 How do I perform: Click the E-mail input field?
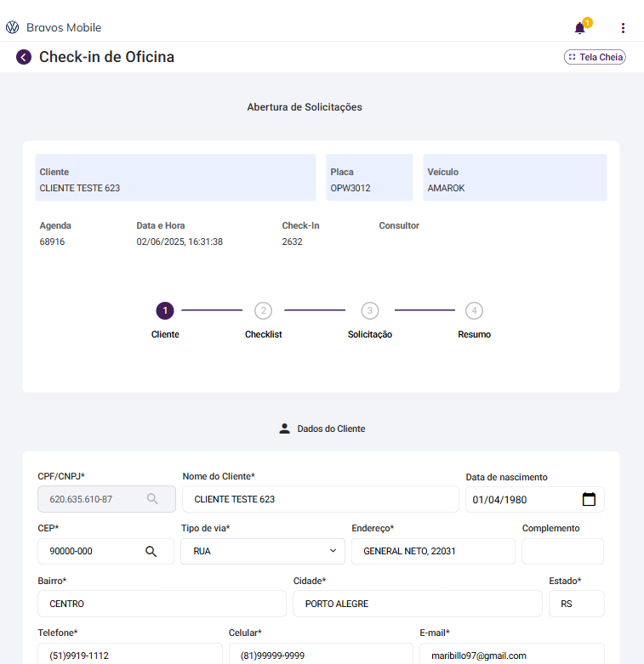coord(511,655)
